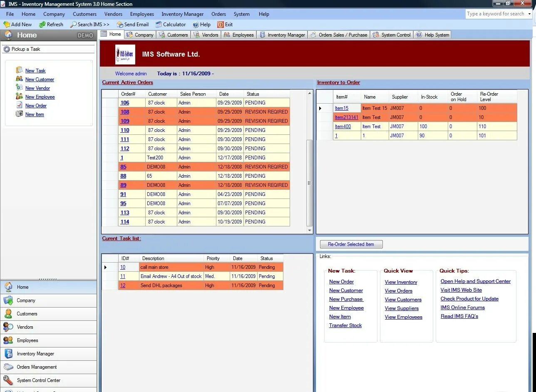Click the New Employee icon in sidebar
This screenshot has height=392, width=536.
point(19,96)
